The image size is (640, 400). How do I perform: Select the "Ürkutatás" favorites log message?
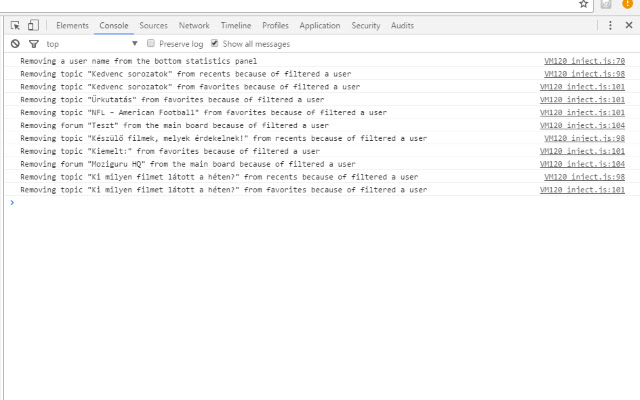point(172,100)
